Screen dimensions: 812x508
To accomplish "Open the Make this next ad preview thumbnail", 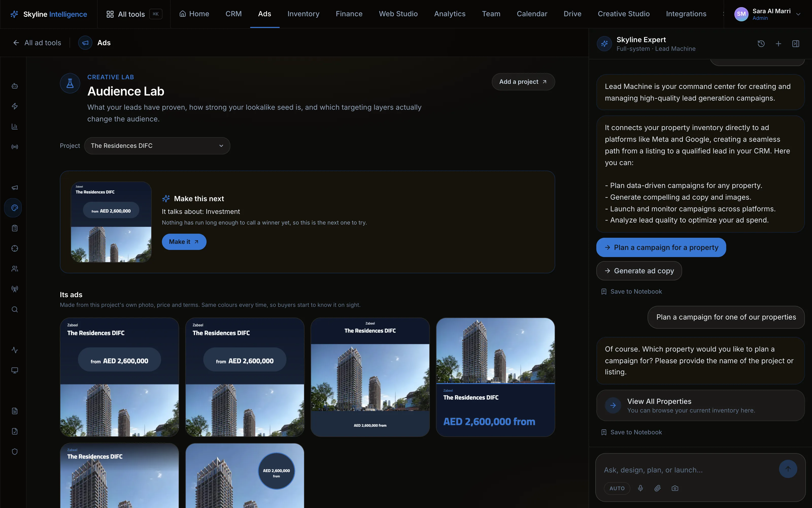I will pos(111,222).
